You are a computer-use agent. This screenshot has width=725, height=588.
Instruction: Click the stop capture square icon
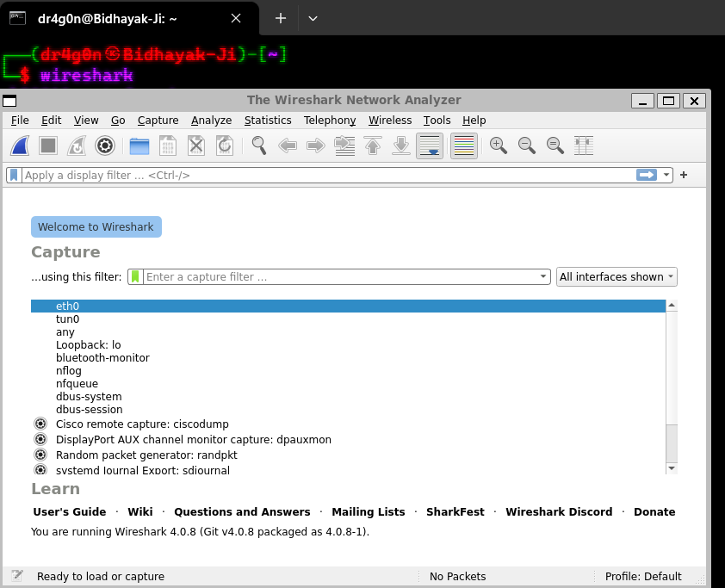click(x=48, y=146)
